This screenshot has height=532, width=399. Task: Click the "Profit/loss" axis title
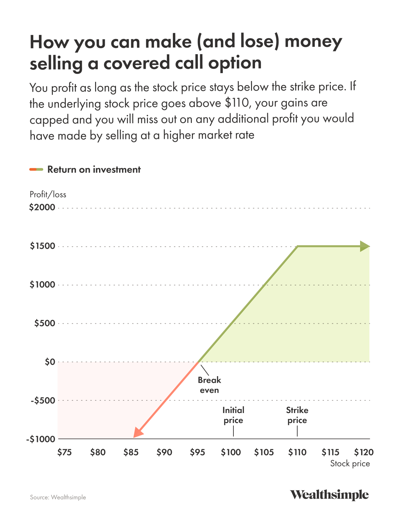(x=48, y=194)
